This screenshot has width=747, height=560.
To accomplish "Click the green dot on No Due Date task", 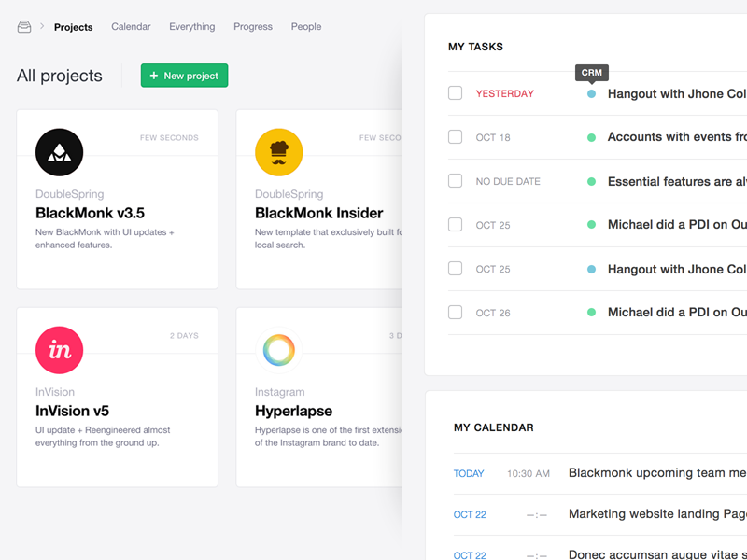I will click(x=591, y=181).
